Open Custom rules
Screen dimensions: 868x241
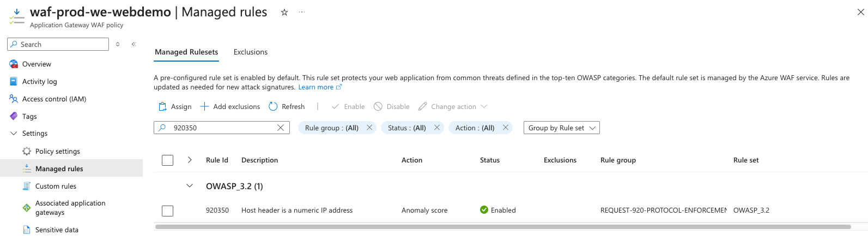point(56,186)
